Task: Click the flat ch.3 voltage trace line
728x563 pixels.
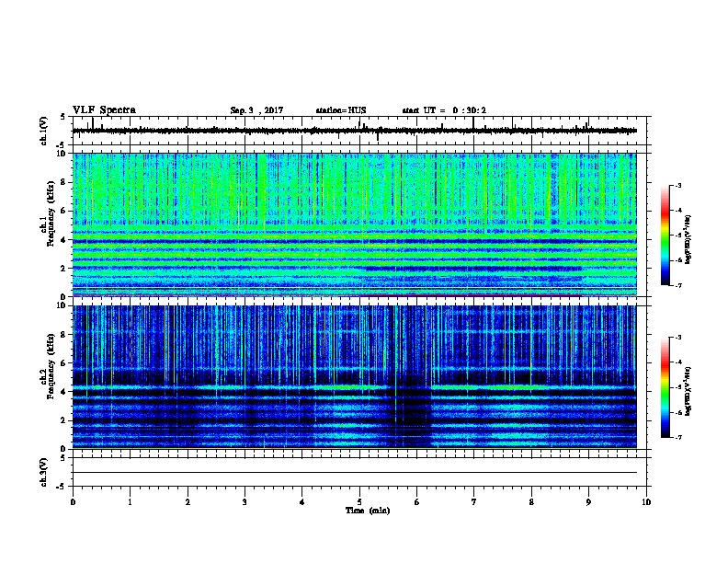Action: [354, 473]
